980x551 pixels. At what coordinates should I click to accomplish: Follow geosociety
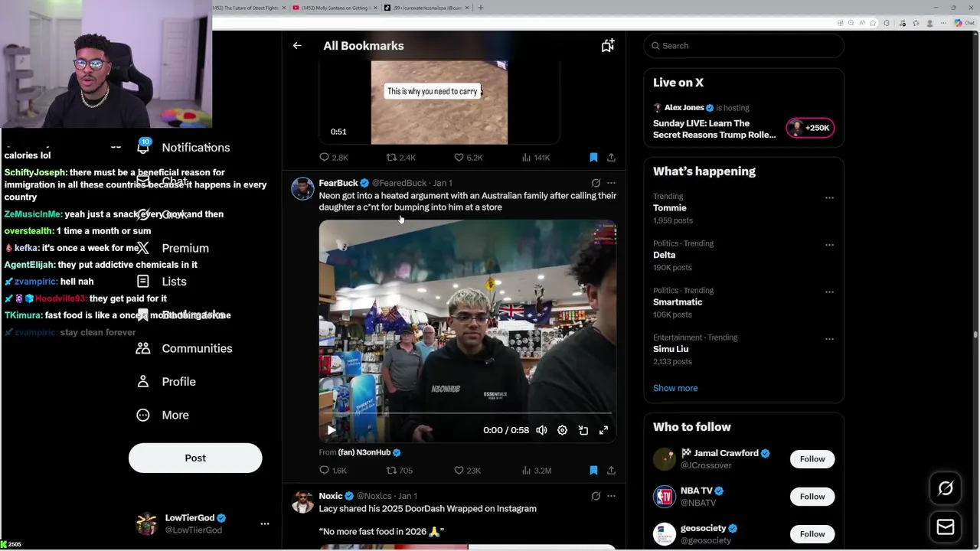point(812,534)
